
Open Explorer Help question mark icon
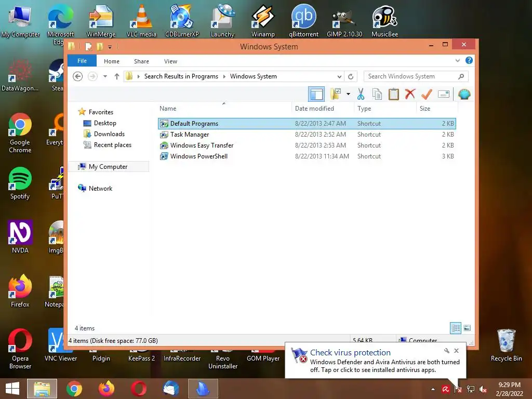pyautogui.click(x=469, y=60)
